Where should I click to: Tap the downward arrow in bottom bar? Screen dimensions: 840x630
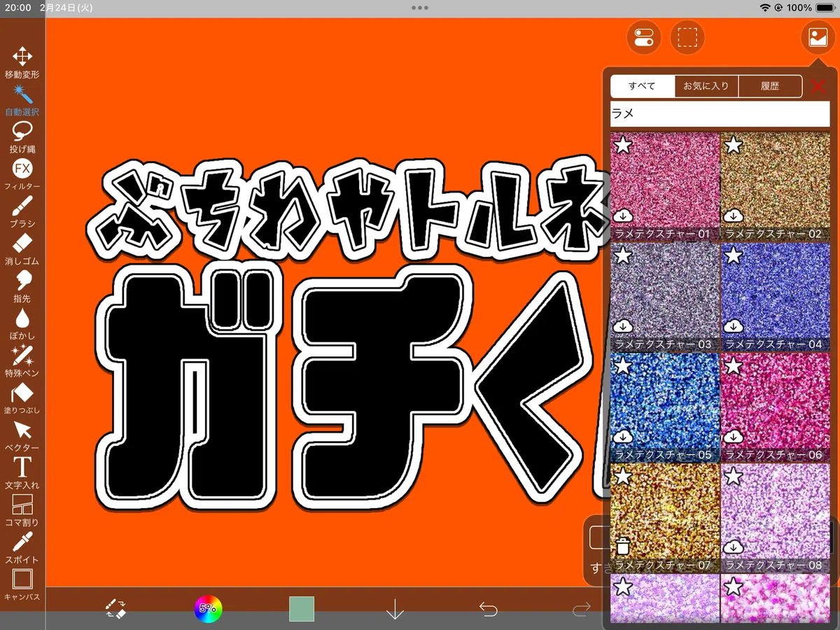395,608
